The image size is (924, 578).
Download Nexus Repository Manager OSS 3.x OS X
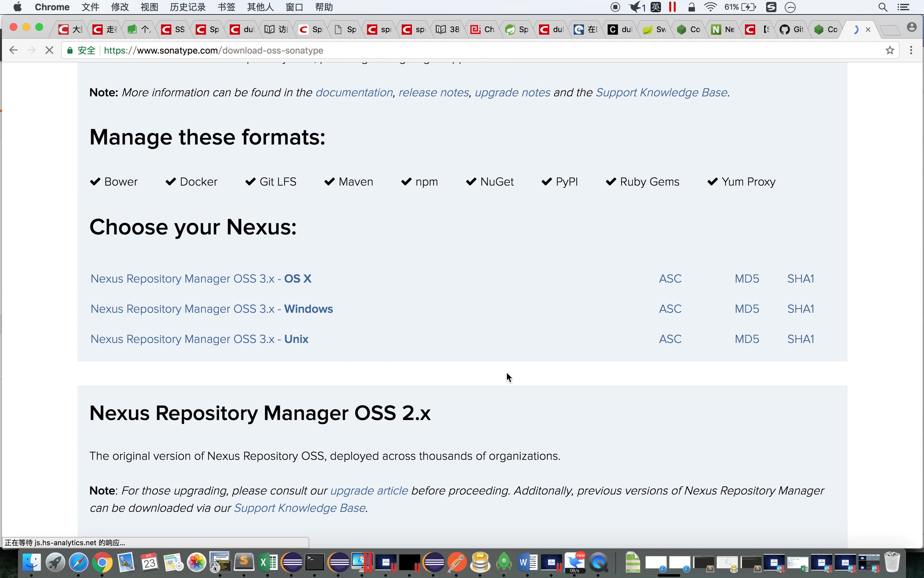point(201,279)
